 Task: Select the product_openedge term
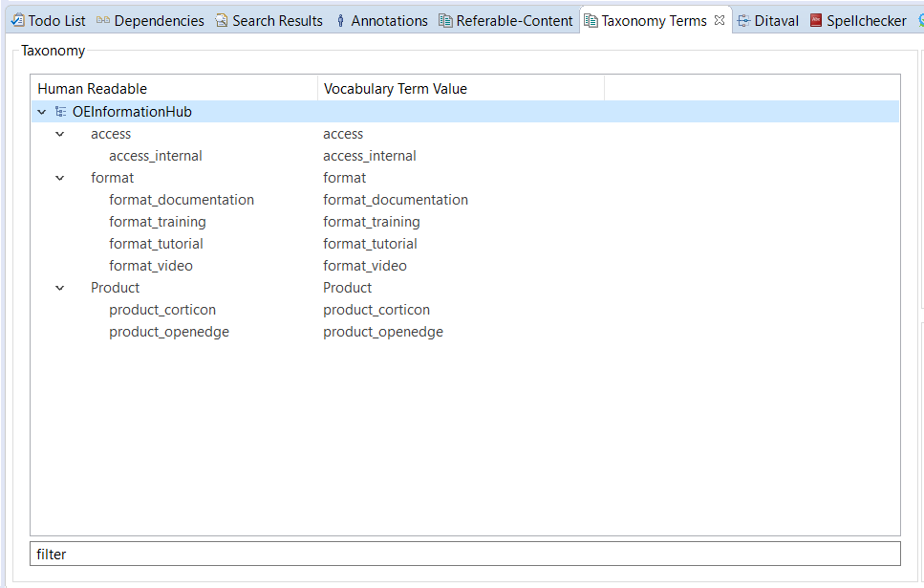tap(169, 332)
